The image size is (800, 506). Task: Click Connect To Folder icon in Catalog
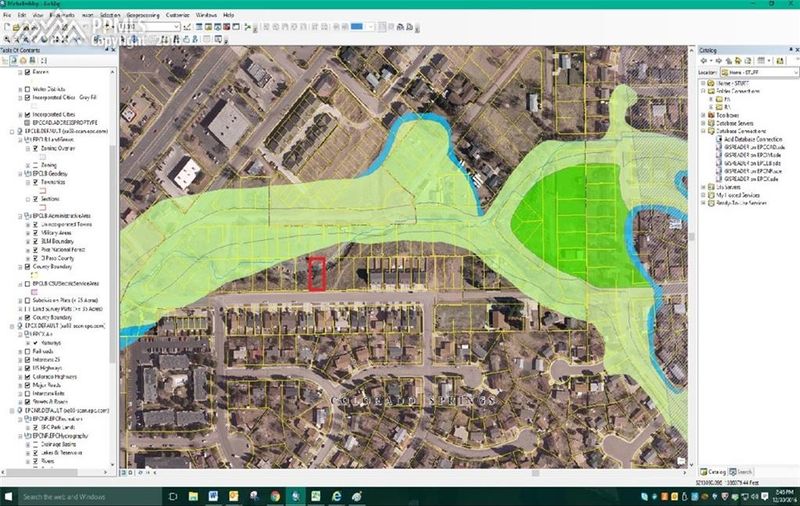click(780, 60)
